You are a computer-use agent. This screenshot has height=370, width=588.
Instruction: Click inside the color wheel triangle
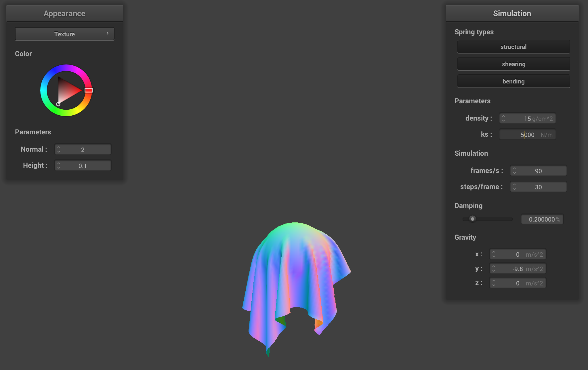[67, 91]
